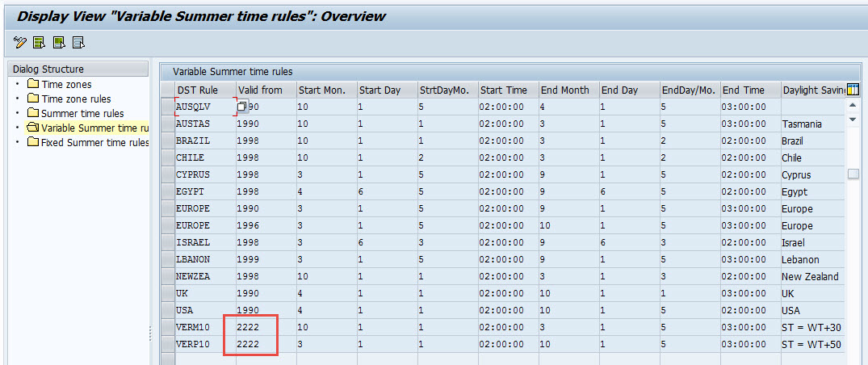Click the End Month column header
Image resolution: width=868 pixels, height=365 pixels.
point(569,90)
